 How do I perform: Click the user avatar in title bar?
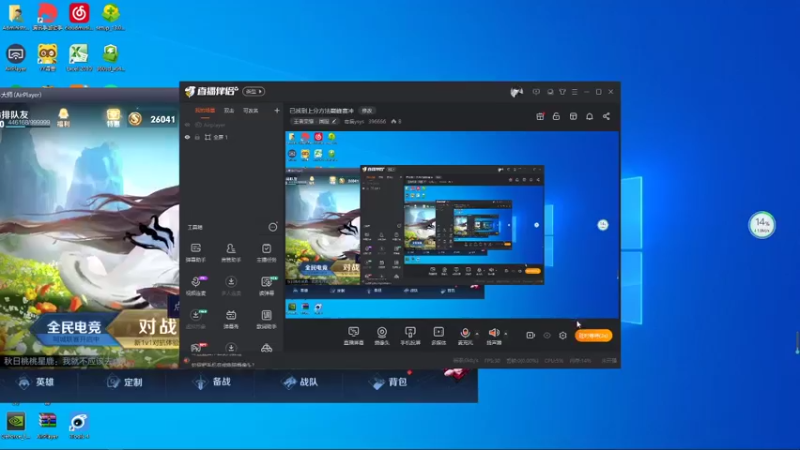pos(516,92)
